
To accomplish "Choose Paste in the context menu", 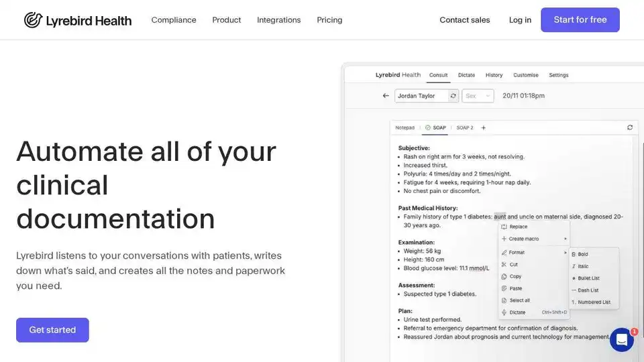I will point(533,288).
